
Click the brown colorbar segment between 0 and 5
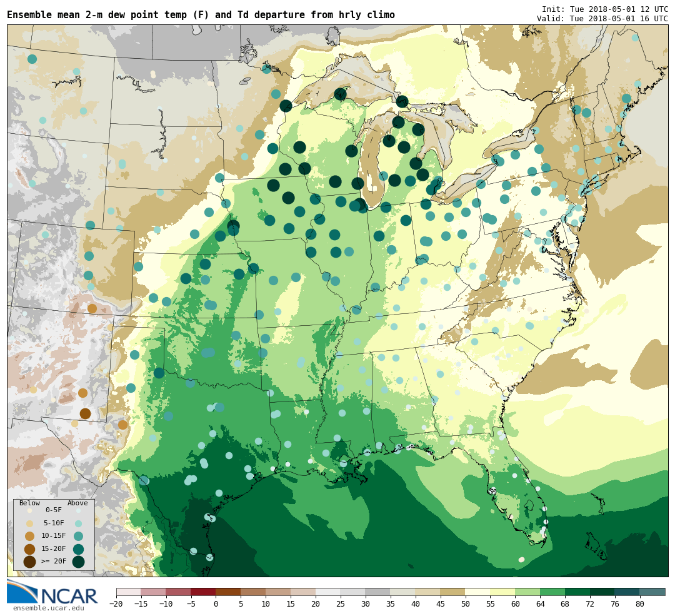(x=229, y=592)
